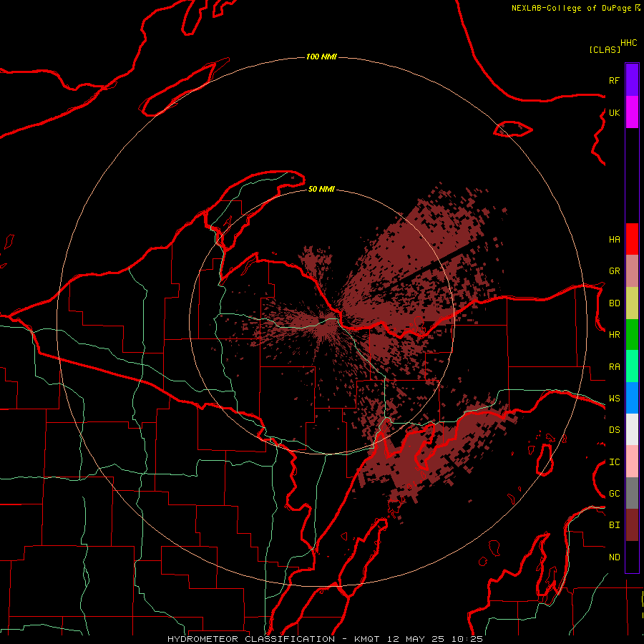Select the GR pink legend swatch
The image size is (644, 644).
click(x=632, y=271)
